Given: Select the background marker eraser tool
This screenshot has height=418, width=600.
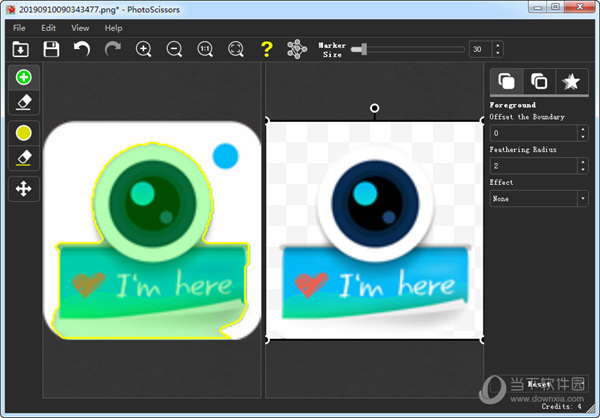Looking at the screenshot, I should click(24, 158).
